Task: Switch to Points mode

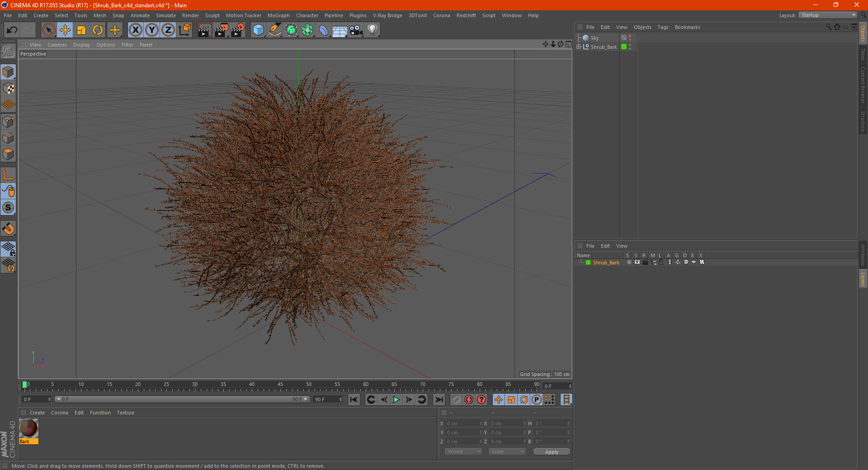Action: coord(8,121)
